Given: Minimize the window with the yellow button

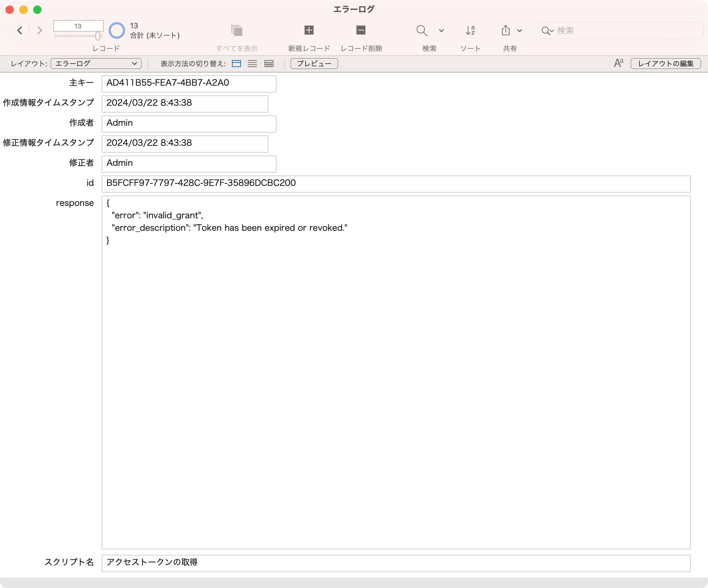Looking at the screenshot, I should coord(24,10).
